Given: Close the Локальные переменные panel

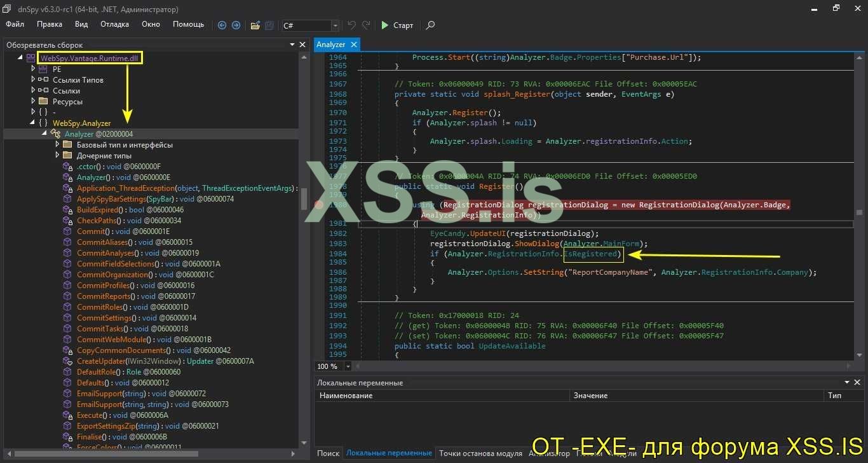Looking at the screenshot, I should point(858,382).
